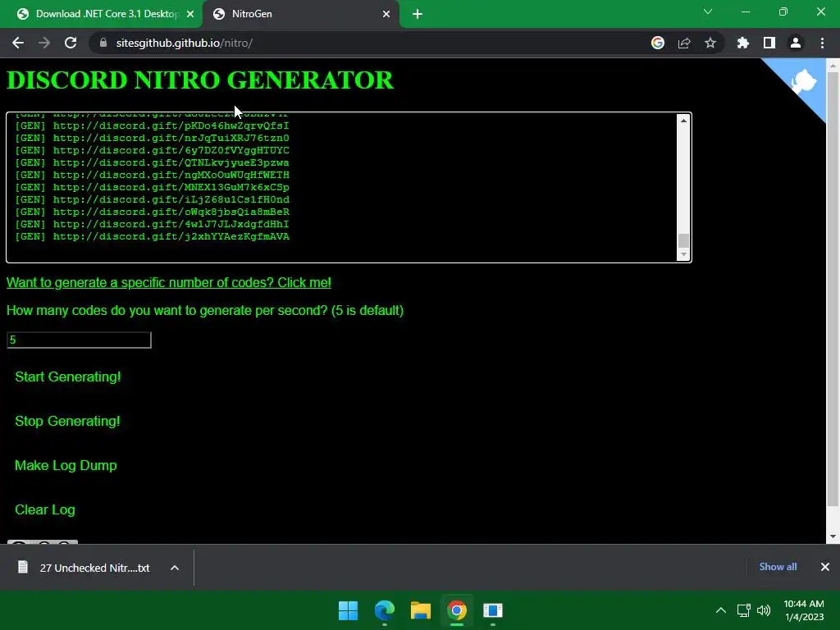Click log line ending pKDo46hwZqrvQfsI
Screen dimensions: 840x630
point(152,126)
